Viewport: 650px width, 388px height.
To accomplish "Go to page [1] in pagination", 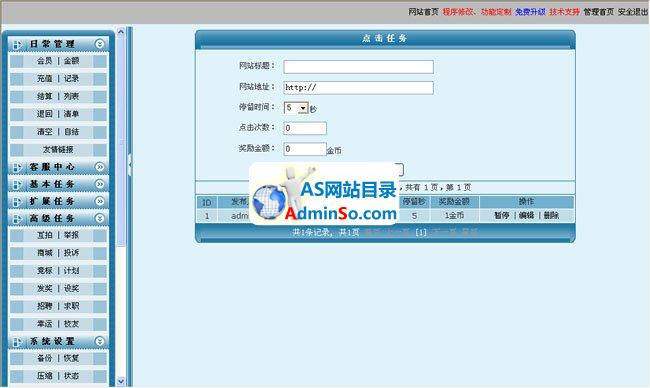I will pos(421,233).
